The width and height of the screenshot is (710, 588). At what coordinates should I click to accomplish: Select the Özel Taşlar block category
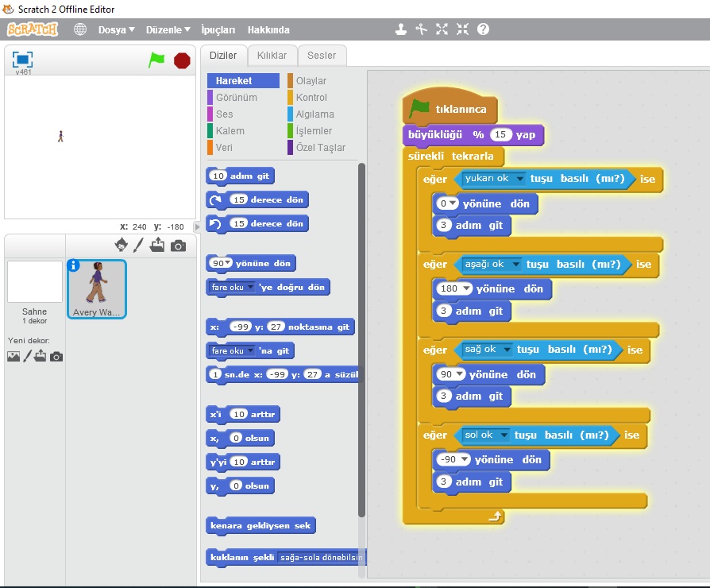coord(321,148)
